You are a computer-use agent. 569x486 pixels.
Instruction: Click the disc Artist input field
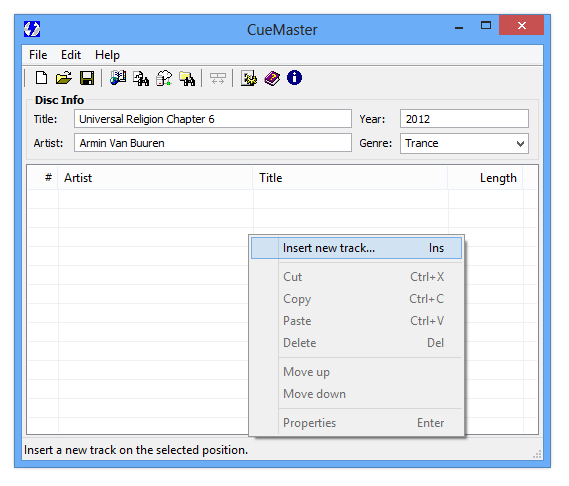[x=213, y=143]
